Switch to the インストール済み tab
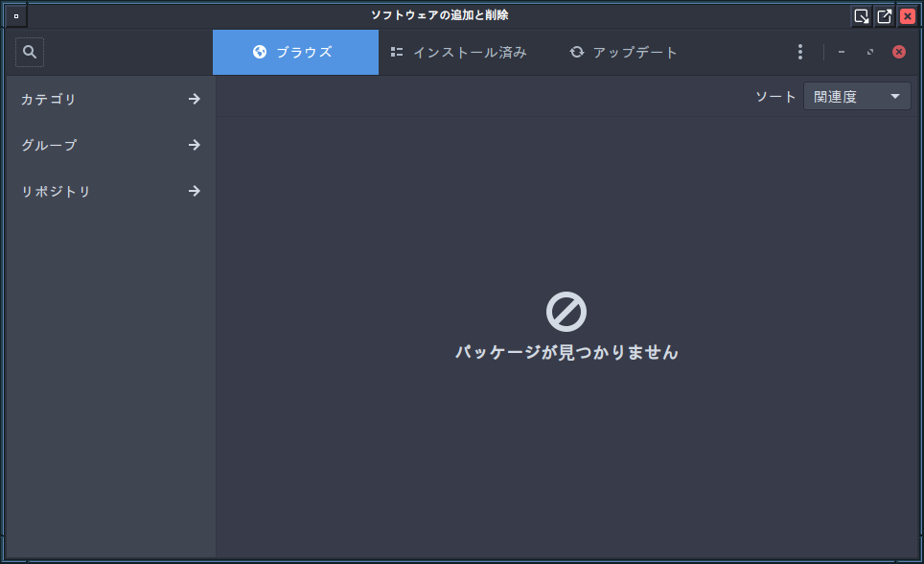Viewport: 924px width, 564px height. 459,52
